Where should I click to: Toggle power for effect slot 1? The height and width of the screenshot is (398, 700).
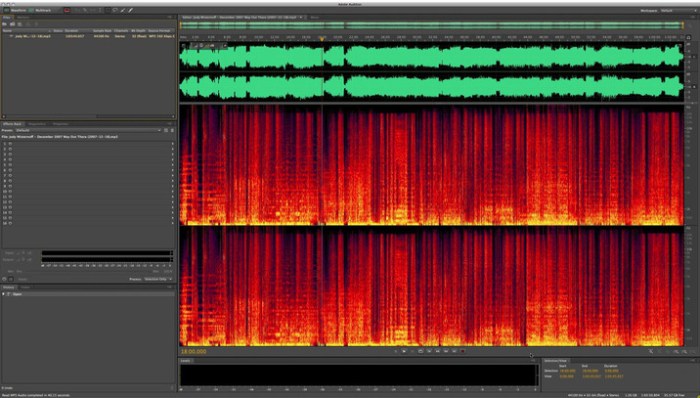pyautogui.click(x=10, y=144)
